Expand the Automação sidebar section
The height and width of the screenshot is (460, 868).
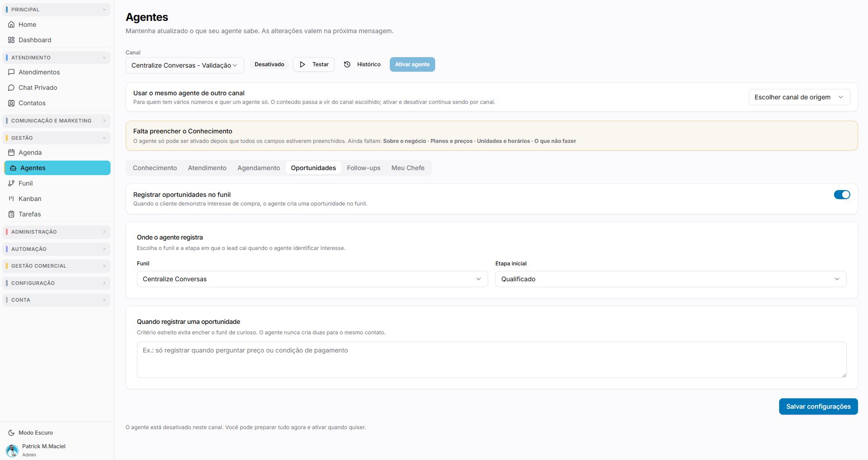57,249
